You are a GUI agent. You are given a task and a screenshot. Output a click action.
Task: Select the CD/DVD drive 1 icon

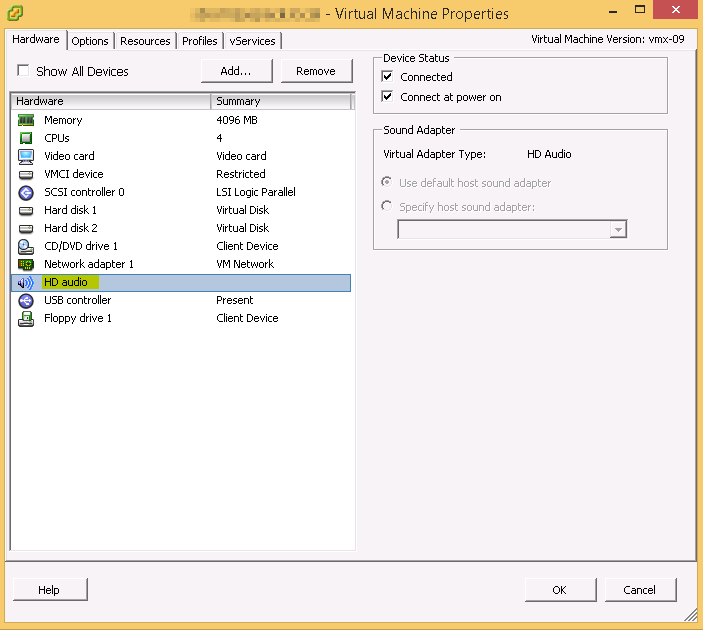coord(26,247)
